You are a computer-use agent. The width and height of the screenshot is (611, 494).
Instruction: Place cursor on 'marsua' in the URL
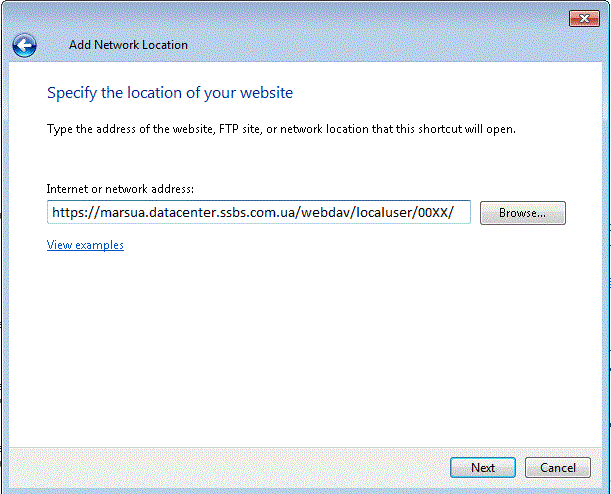pyautogui.click(x=127, y=213)
